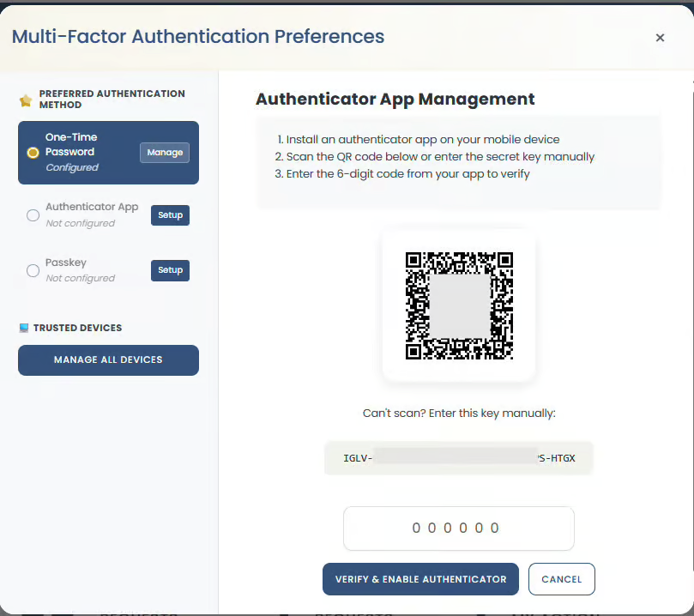The width and height of the screenshot is (694, 616).
Task: Click the QR code image
Action: 459,305
